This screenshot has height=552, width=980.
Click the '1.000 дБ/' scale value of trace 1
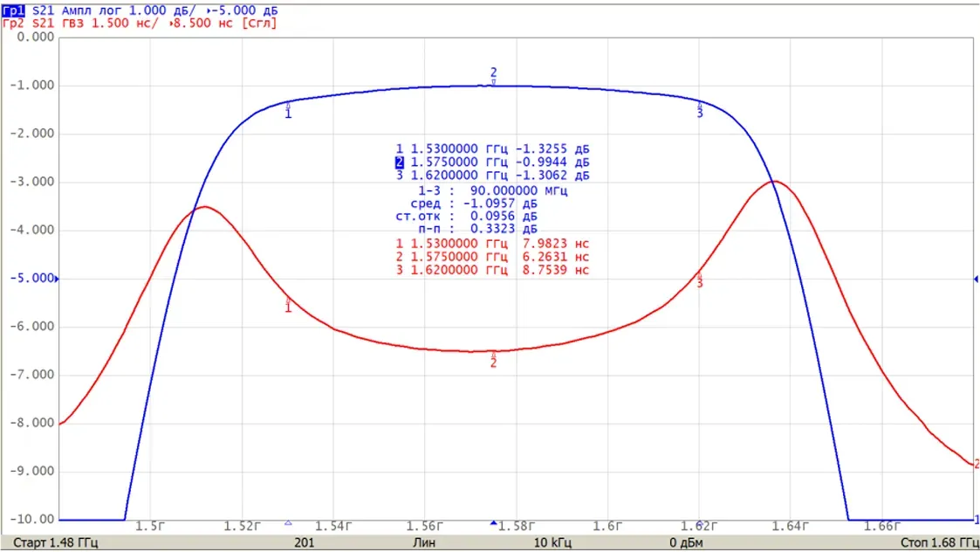click(x=162, y=10)
